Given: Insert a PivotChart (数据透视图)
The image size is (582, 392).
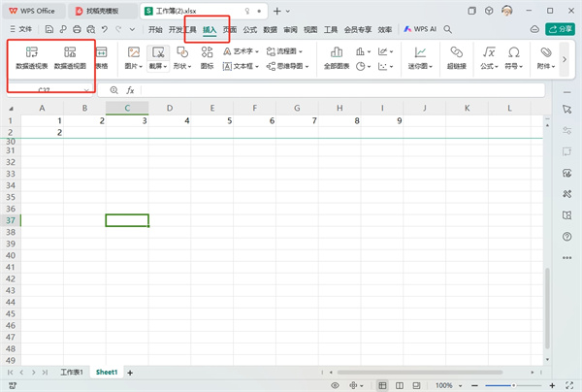Looking at the screenshot, I should coord(70,58).
